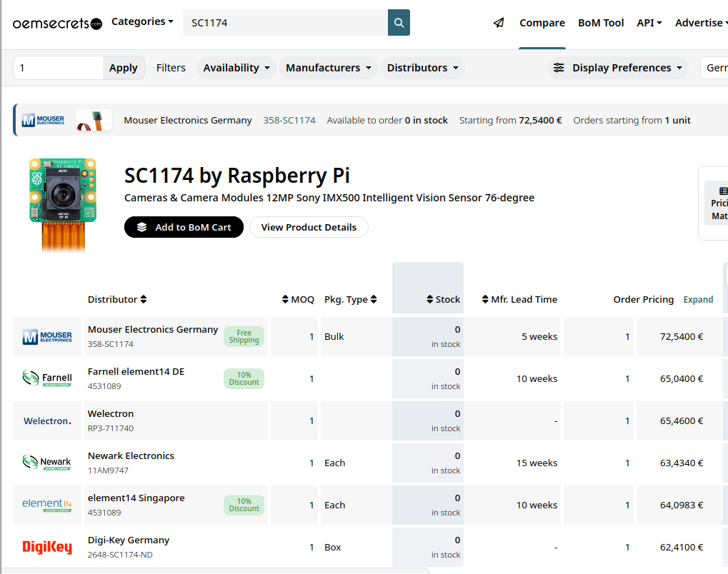Click the Expand order pricing link
The width and height of the screenshot is (728, 574).
(x=698, y=299)
